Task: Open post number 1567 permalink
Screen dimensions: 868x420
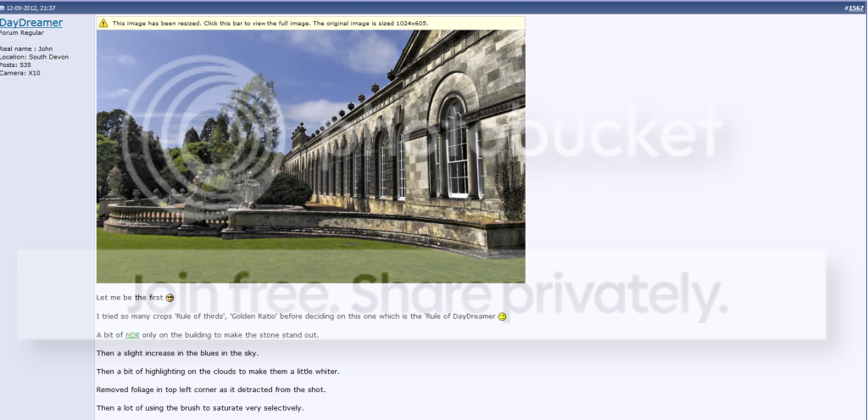Action: 856,8
